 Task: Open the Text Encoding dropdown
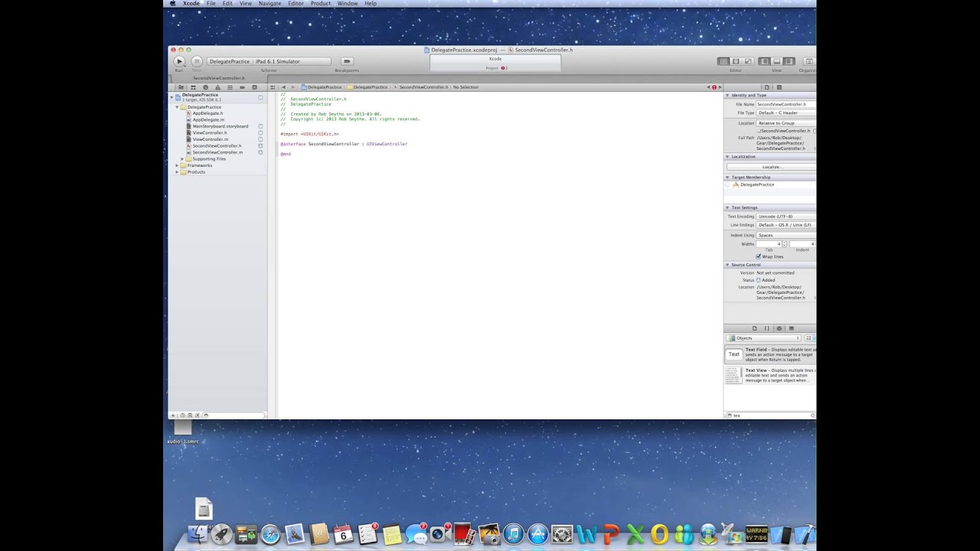pos(786,217)
